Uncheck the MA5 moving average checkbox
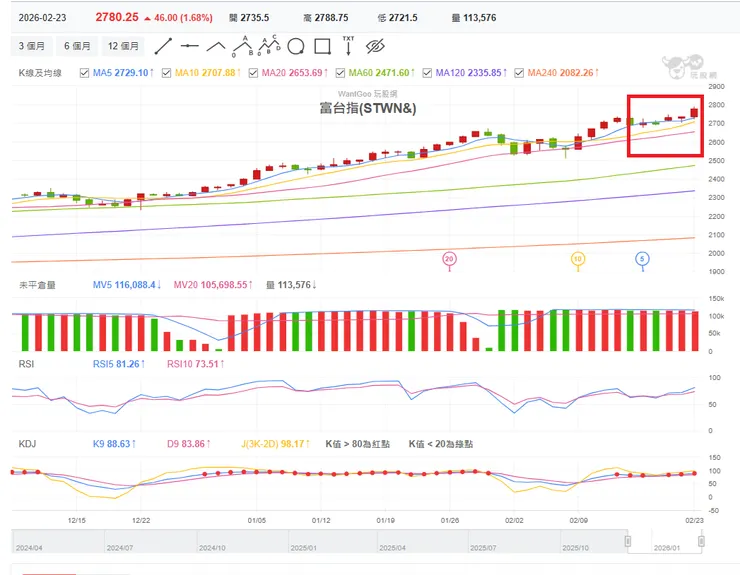This screenshot has height=575, width=740. click(84, 73)
